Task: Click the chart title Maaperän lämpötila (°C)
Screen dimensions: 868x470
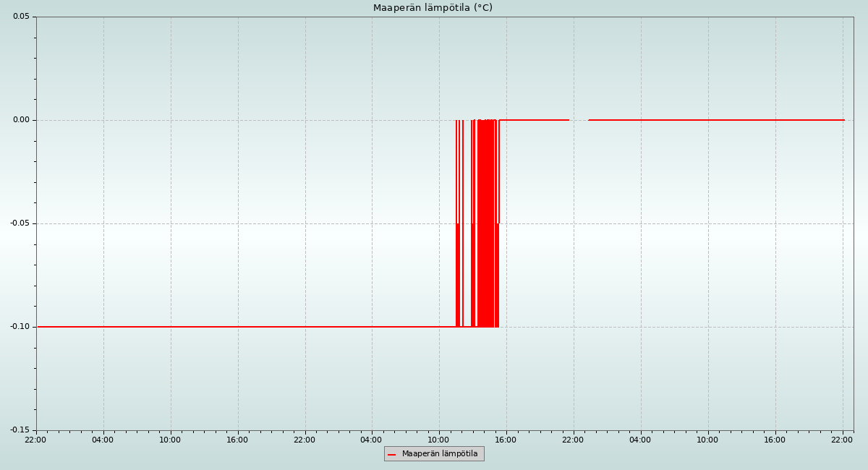Action: pyautogui.click(x=433, y=8)
